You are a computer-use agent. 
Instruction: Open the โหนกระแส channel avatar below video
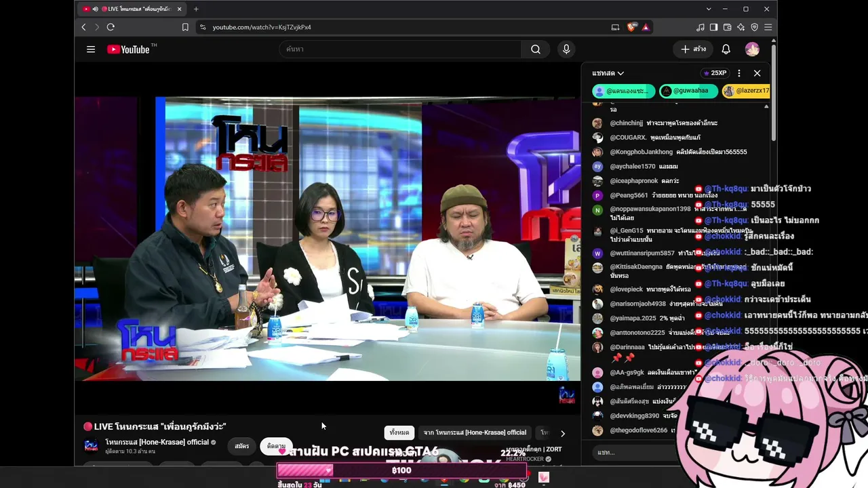[x=91, y=445]
